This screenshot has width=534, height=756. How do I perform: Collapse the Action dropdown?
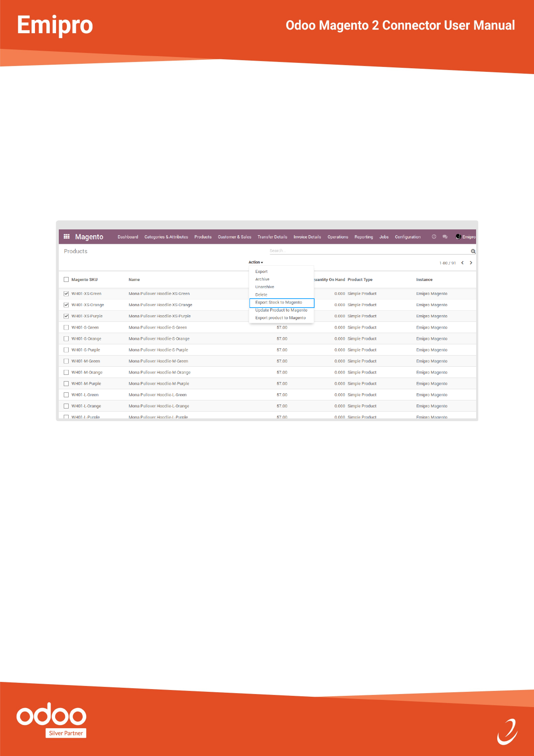pyautogui.click(x=256, y=262)
